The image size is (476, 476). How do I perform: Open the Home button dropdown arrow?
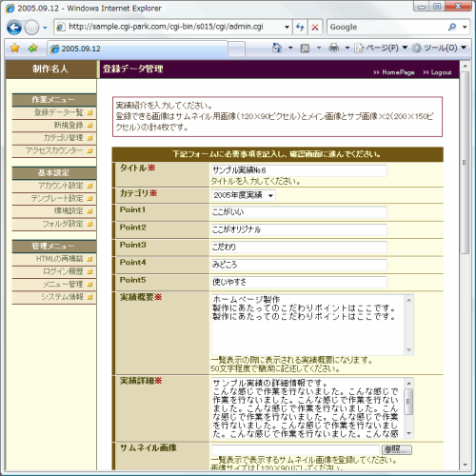(290, 48)
